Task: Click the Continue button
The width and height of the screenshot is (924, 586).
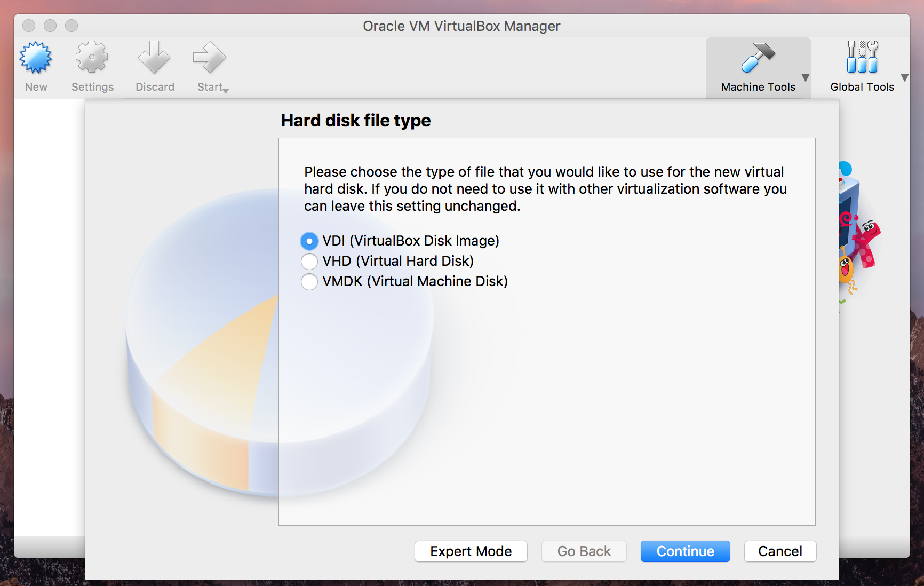Action: [x=686, y=551]
